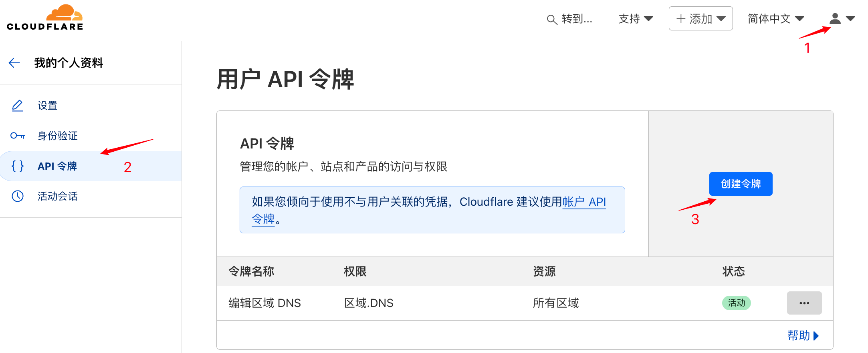This screenshot has height=353, width=868.
Task: Click the 权限 column header
Action: [x=355, y=271]
